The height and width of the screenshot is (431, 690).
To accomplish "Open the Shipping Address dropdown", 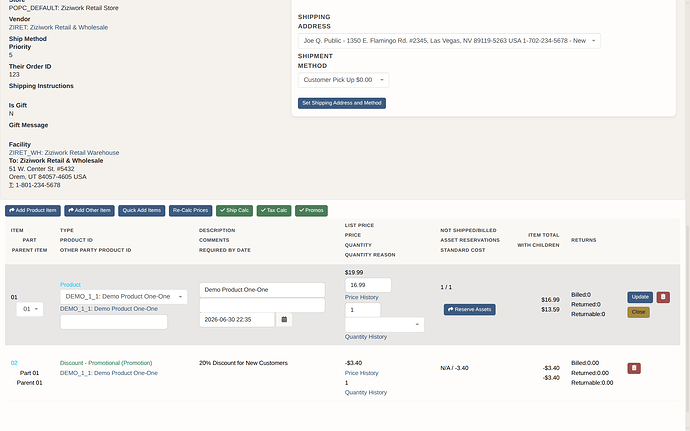I will pos(449,41).
